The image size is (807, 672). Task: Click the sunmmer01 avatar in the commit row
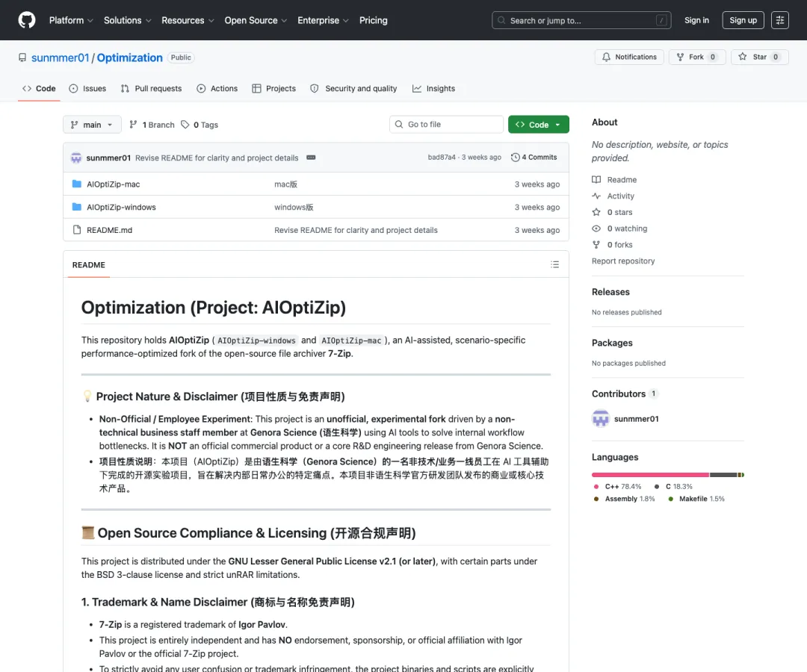[x=76, y=158]
